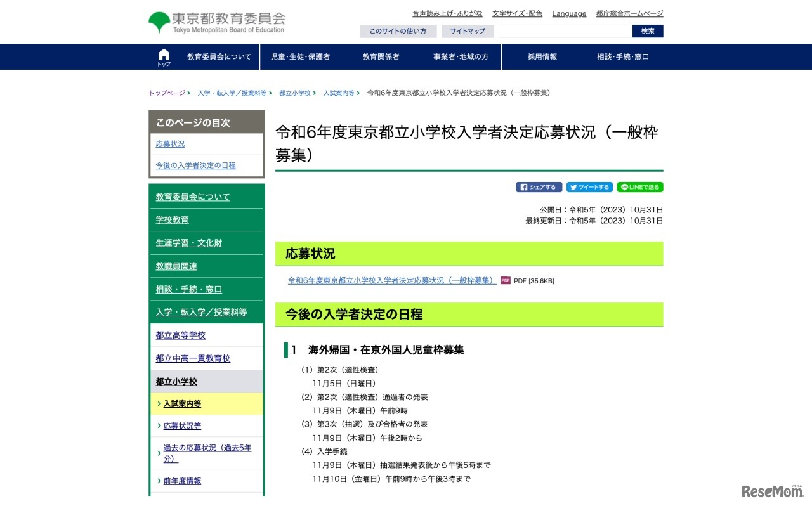Jump to 今後の入学者決定の日程 in the table of contents
812x506 pixels.
tap(195, 165)
